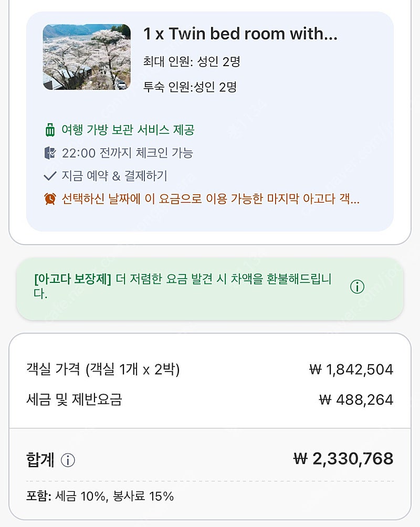Click the 객실 가격 (객실 1개 x 2박) row
420x527 pixels.
[x=210, y=370]
